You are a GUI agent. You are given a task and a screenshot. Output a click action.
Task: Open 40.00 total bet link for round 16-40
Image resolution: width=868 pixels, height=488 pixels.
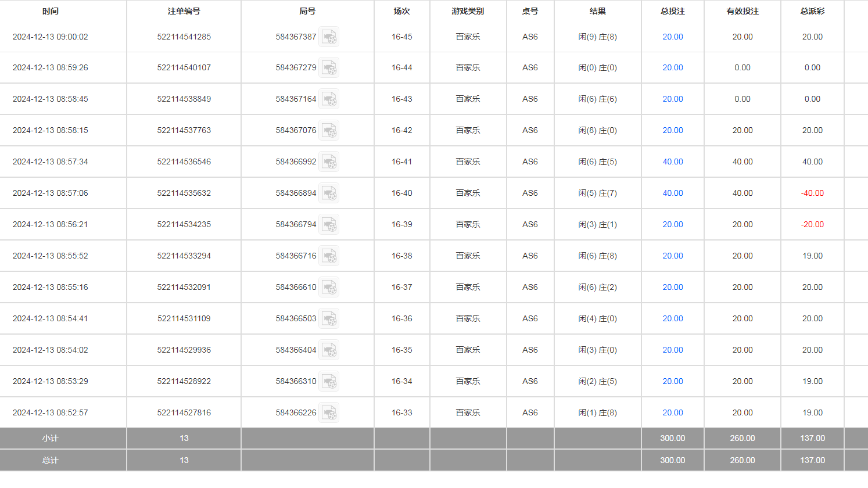[x=672, y=193]
